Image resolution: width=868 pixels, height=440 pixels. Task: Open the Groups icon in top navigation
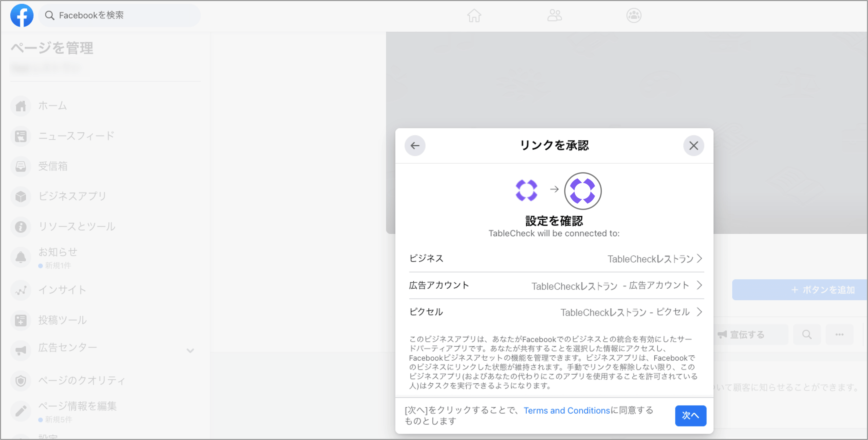click(x=634, y=15)
